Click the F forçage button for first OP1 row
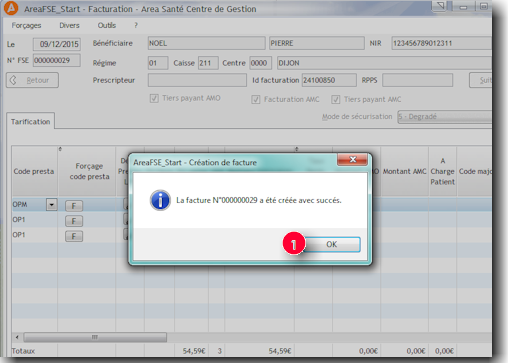This screenshot has height=363, width=508. coord(74,221)
